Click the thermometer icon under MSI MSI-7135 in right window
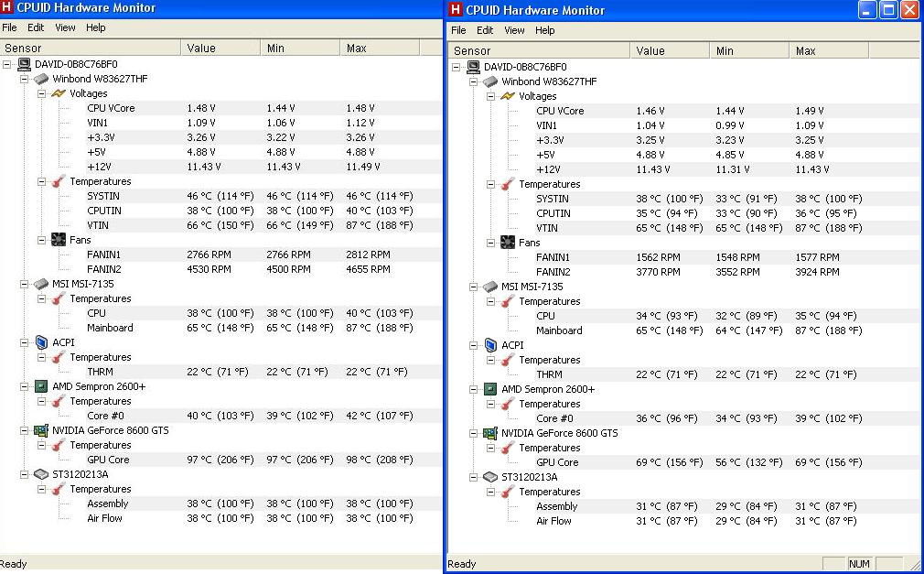The width and height of the screenshot is (924, 574). (508, 301)
